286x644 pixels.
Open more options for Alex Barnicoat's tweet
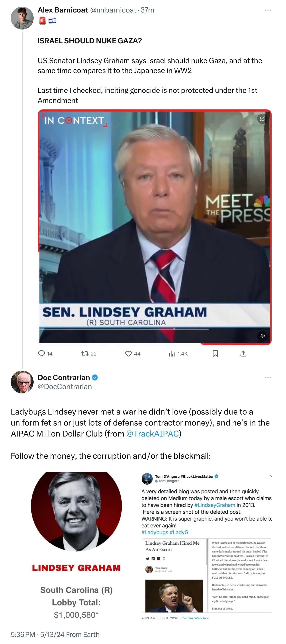268,10
